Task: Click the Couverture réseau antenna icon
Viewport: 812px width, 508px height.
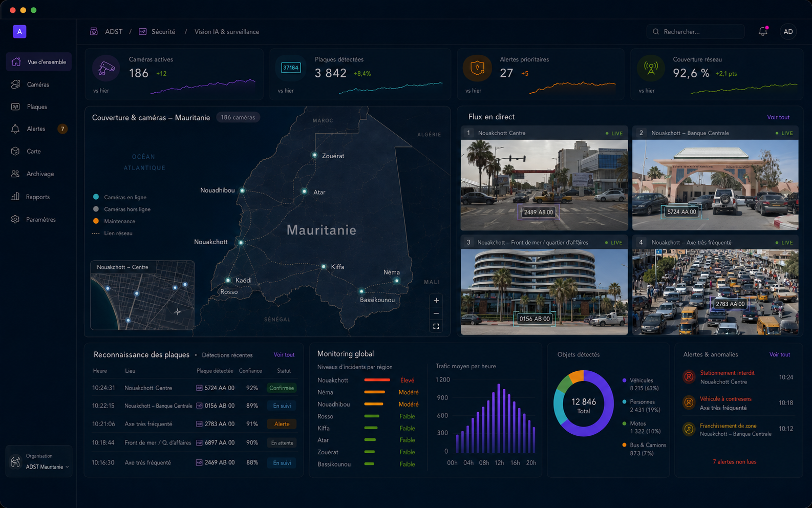Action: (x=651, y=68)
